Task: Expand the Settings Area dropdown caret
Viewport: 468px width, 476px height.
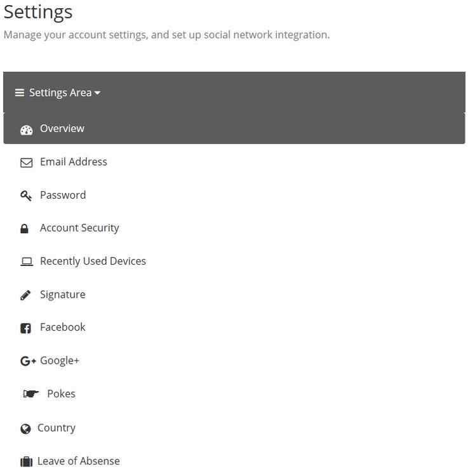Action: [97, 93]
